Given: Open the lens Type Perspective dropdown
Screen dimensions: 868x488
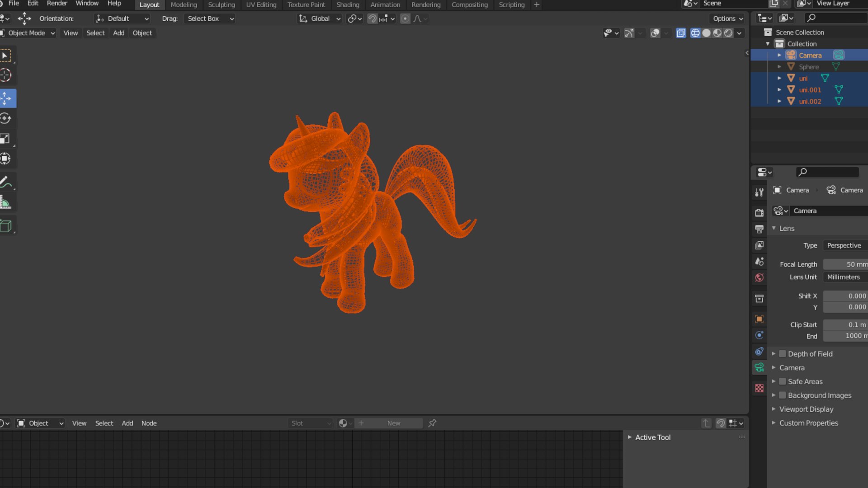Looking at the screenshot, I should pos(845,245).
